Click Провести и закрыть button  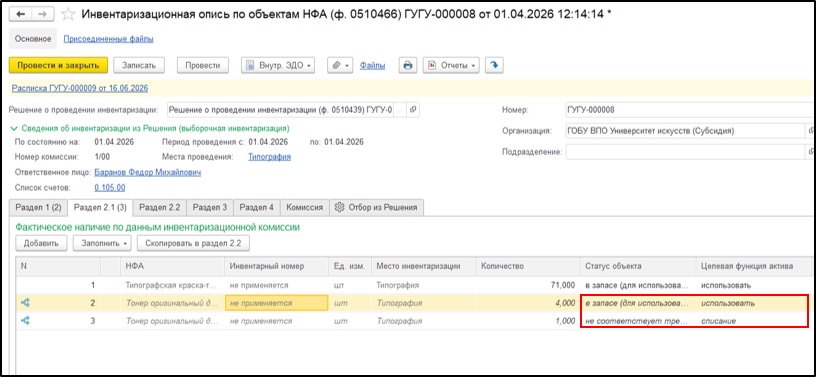point(58,65)
